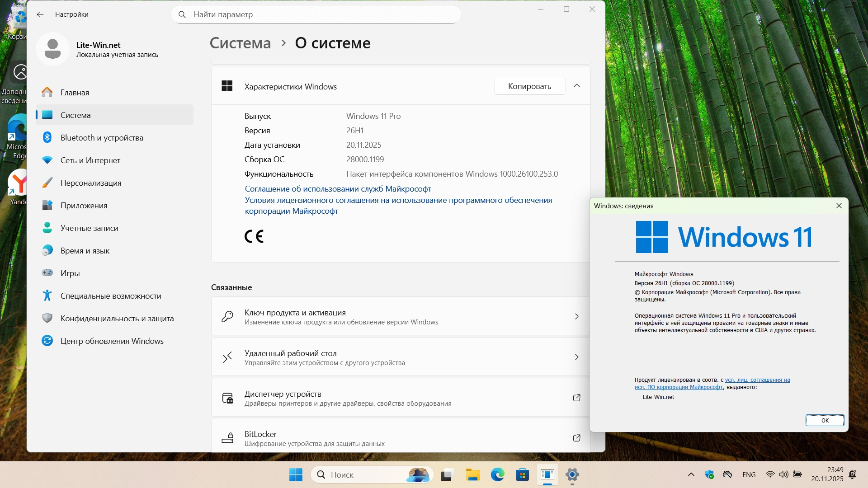Show hidden system tray icons
Screen dimensions: 868x488
pos(691,474)
